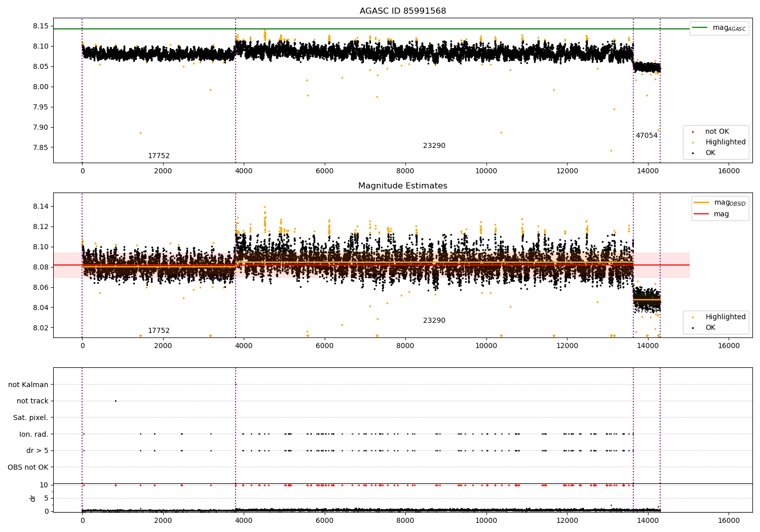Click the "not Kalman" axis label
760x532 pixels.
(x=28, y=385)
